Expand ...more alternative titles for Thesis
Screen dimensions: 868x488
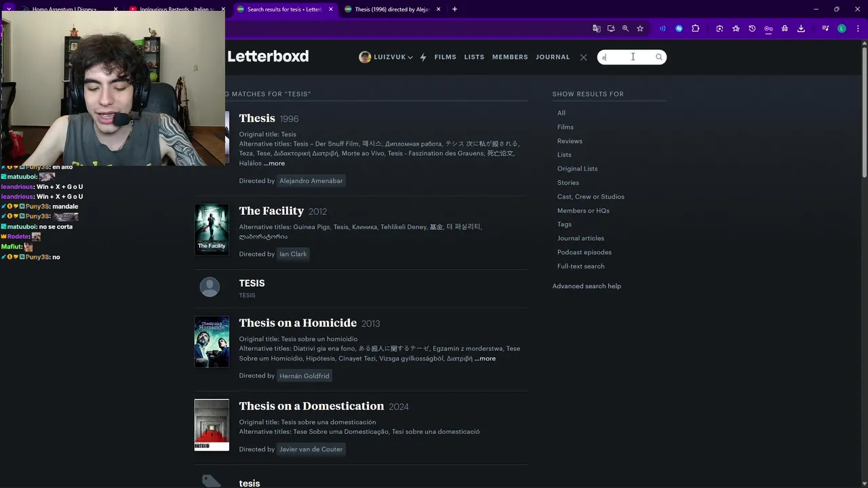pos(274,163)
